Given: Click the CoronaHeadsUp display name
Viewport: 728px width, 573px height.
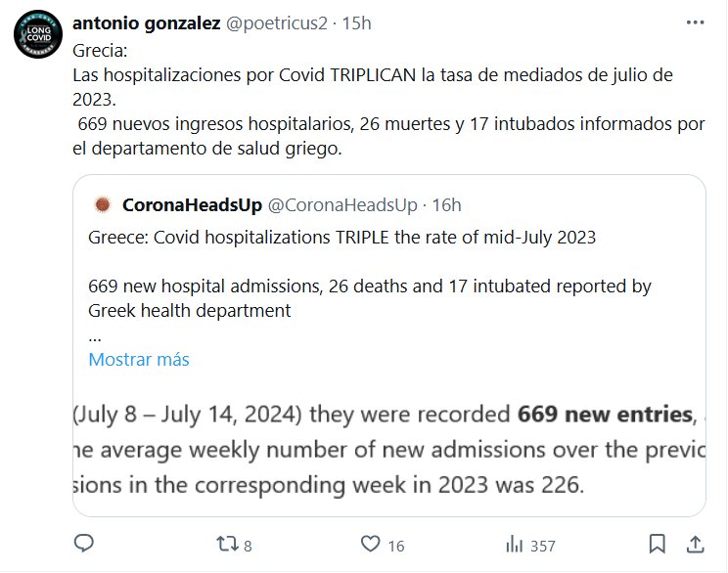Looking at the screenshot, I should click(191, 204).
